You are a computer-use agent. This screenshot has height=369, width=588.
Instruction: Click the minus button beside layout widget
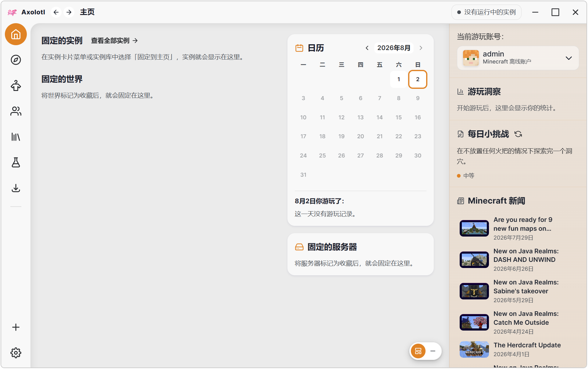[433, 351]
